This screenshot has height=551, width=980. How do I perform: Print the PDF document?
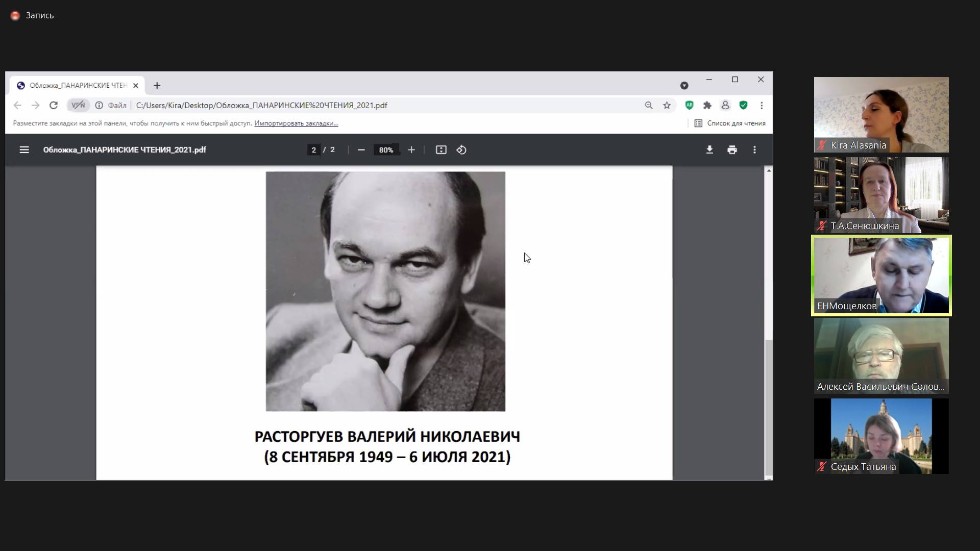pos(732,150)
